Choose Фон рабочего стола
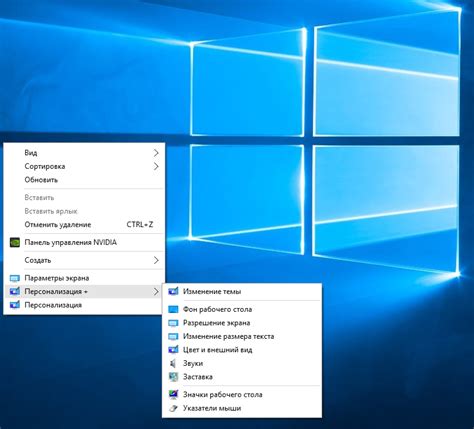Image resolution: width=474 pixels, height=429 pixels. tap(242, 310)
